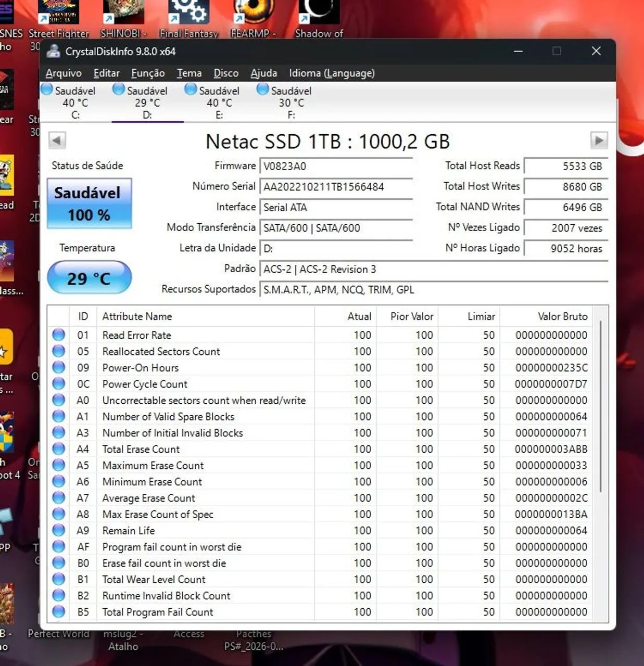The height and width of the screenshot is (666, 644).
Task: Click raw value 0000000007D7 of Power Cycle Count
Action: [551, 383]
